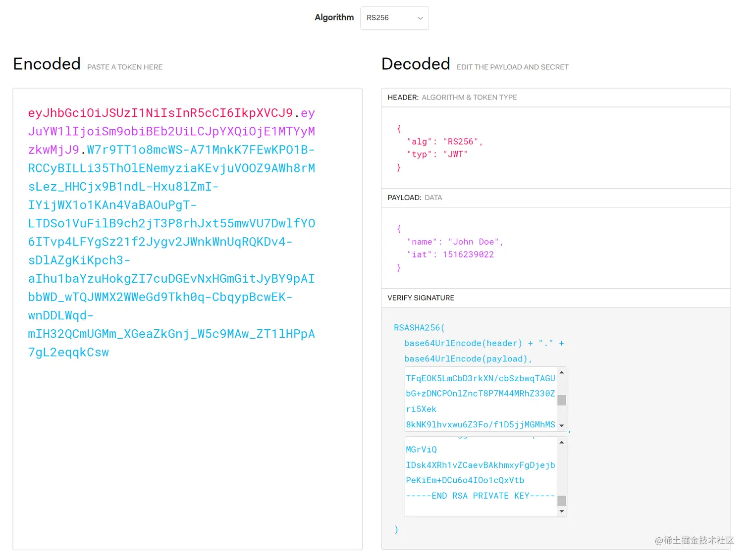Click the private key textarea ending END RSA PRIVATE KEY

(481, 476)
